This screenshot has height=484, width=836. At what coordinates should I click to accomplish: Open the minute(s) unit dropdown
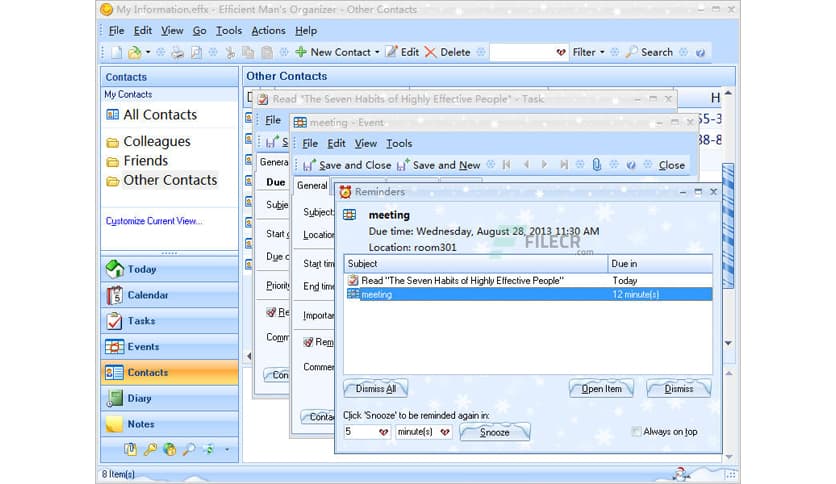(445, 432)
